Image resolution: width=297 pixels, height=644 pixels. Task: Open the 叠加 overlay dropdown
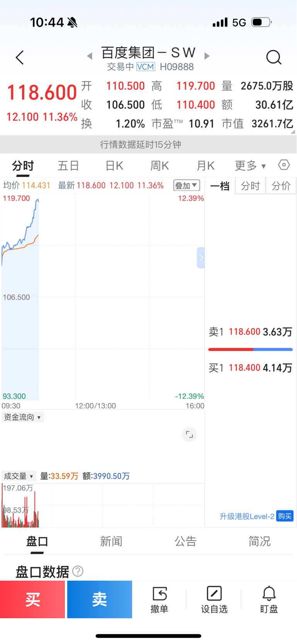pos(187,185)
